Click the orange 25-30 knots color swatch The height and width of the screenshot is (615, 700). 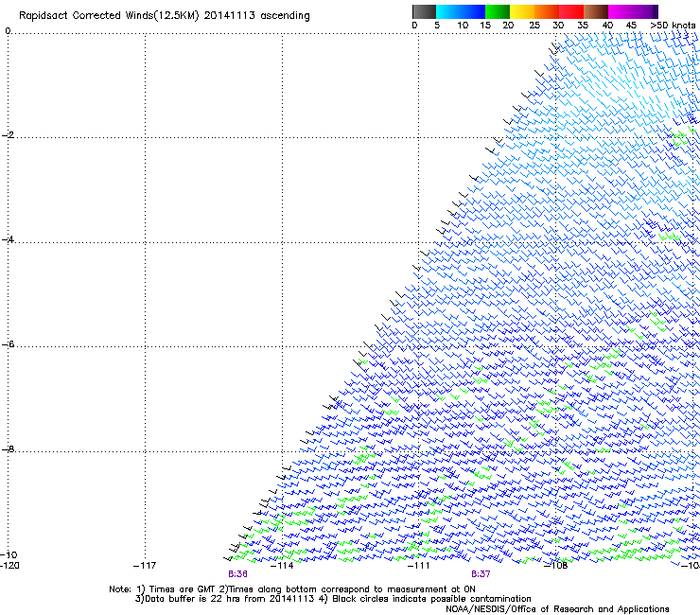point(547,11)
